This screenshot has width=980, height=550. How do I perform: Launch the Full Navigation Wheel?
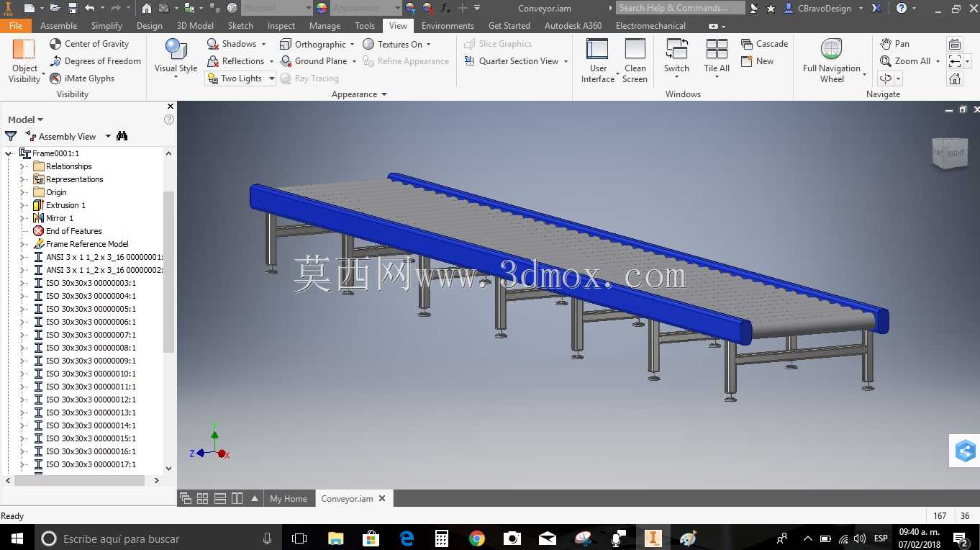(x=832, y=61)
